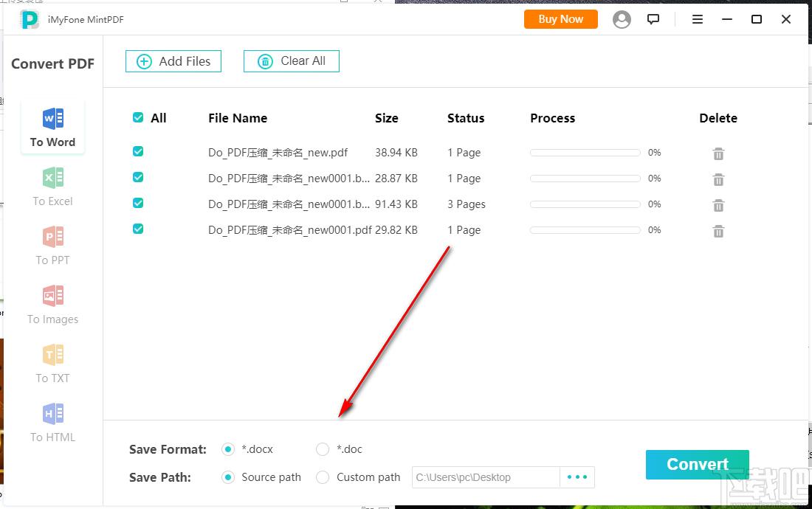Image resolution: width=812 pixels, height=509 pixels.
Task: Click the save path field C:\Users\pc\Desktop
Action: (486, 477)
